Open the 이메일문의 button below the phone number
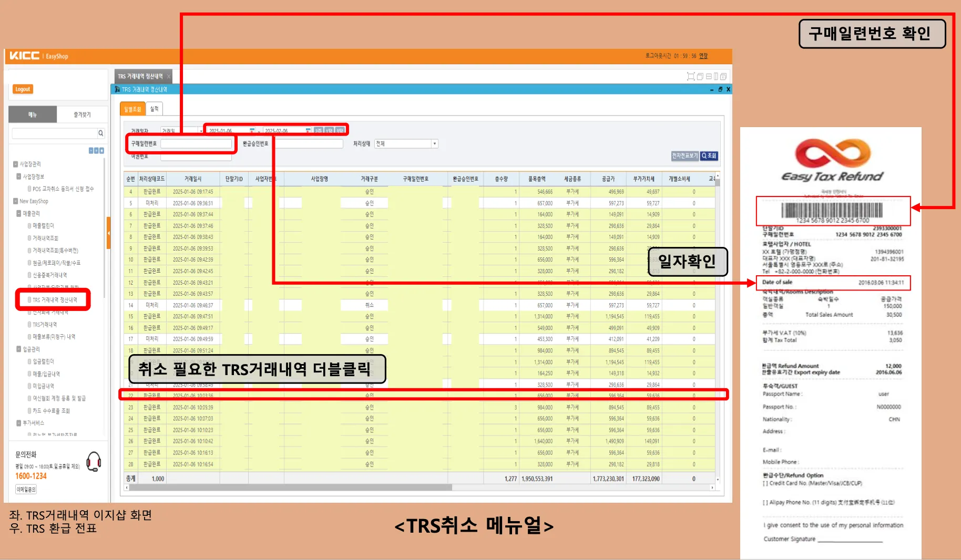961x560 pixels. 25,489
